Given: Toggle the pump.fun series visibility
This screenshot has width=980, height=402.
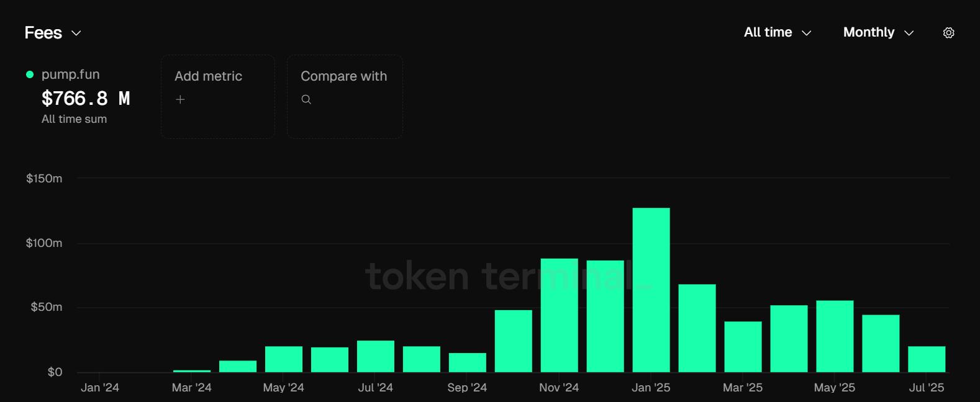Looking at the screenshot, I should (29, 74).
